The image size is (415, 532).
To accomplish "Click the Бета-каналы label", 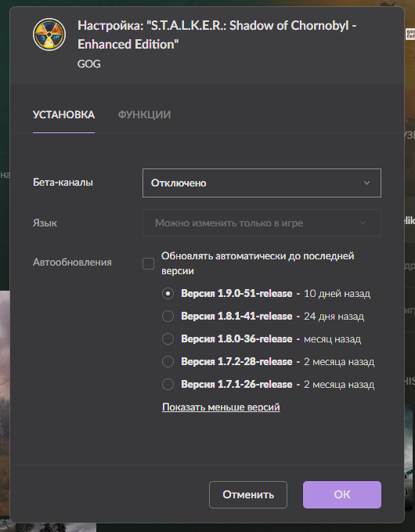I will 63,183.
